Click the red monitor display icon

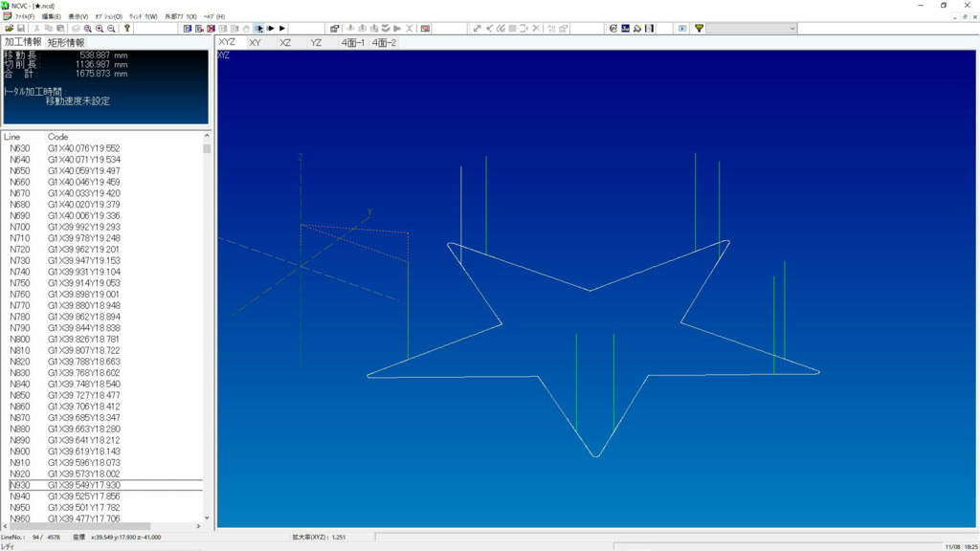(425, 28)
